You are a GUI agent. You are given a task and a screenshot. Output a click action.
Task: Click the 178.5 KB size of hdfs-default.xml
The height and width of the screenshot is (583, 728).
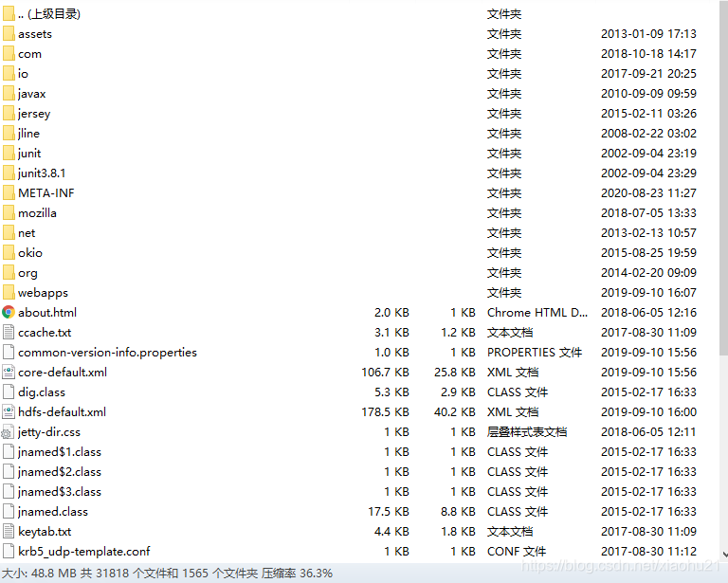(386, 412)
